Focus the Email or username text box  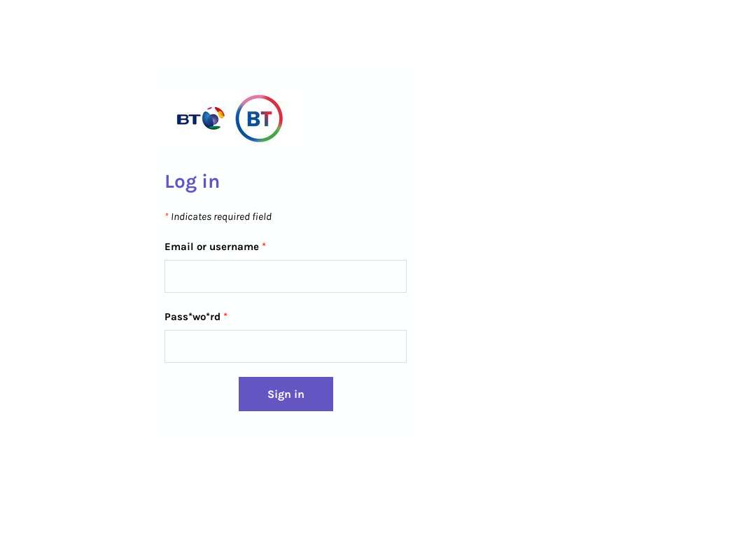(x=286, y=277)
